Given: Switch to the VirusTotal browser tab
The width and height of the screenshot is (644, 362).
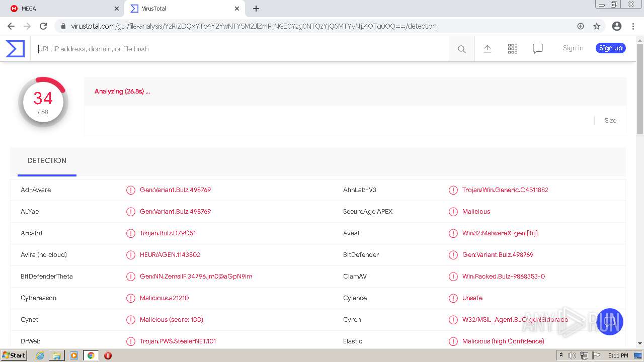Looking at the screenshot, I should (184, 9).
